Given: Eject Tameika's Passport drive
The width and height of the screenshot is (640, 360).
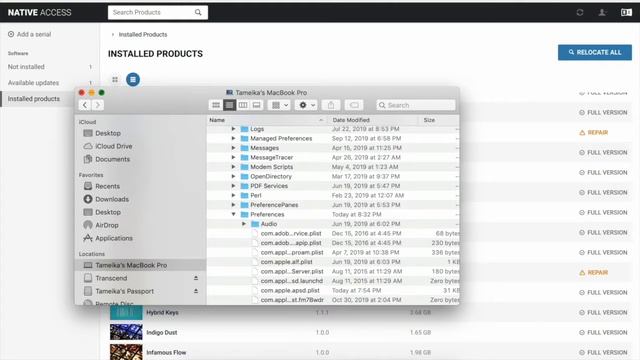Looking at the screenshot, I should (196, 291).
